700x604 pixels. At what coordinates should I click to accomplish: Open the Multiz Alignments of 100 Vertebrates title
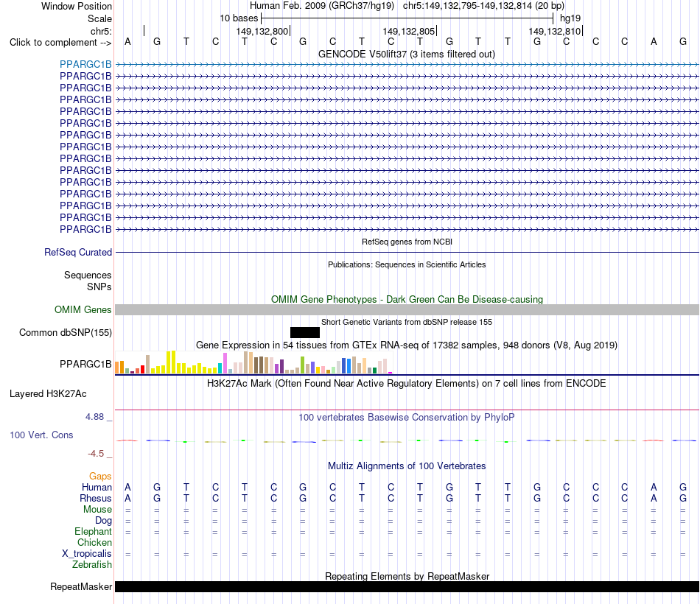pyautogui.click(x=407, y=466)
